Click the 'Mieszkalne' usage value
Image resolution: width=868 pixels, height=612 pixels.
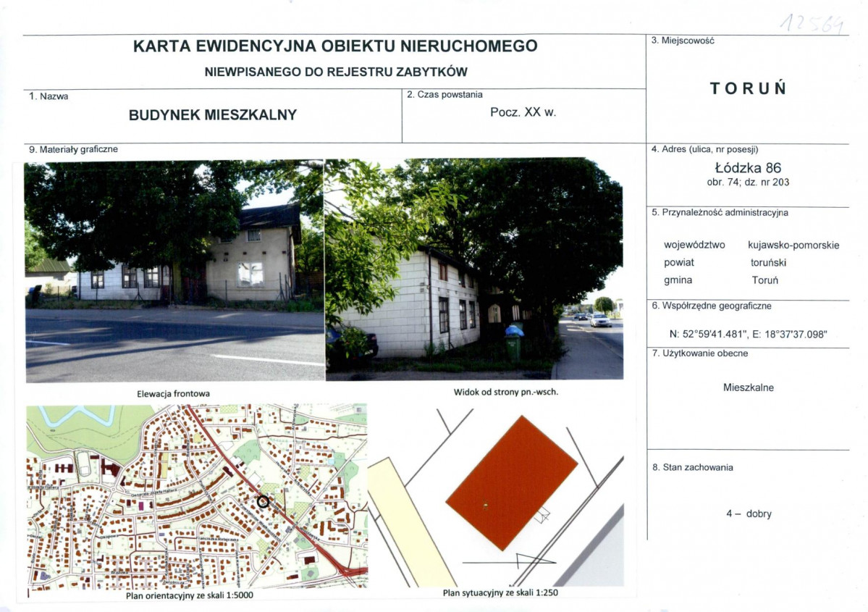749,387
